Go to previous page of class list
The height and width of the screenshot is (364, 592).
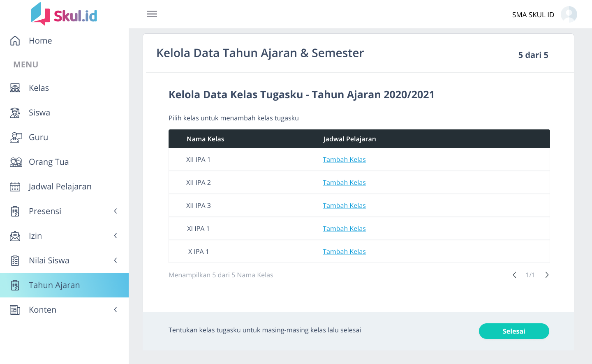(514, 275)
